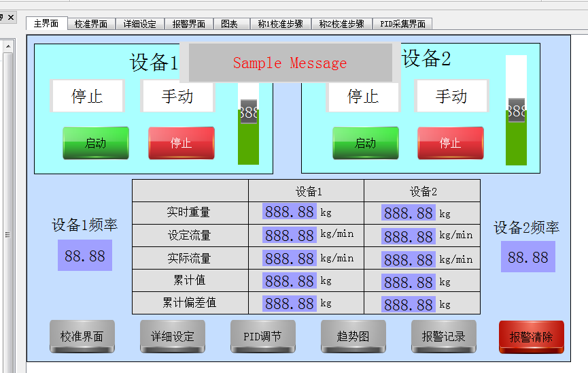Click the green 启动 button for 设备2

point(366,143)
